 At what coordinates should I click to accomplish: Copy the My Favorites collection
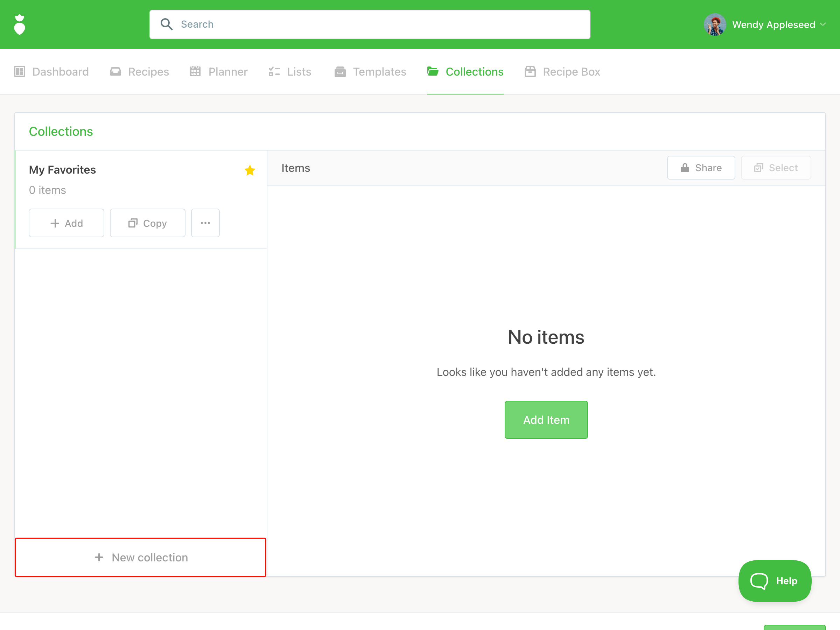147,223
